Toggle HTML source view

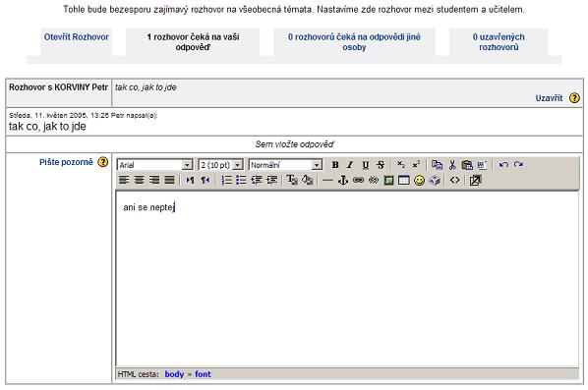pos(454,180)
